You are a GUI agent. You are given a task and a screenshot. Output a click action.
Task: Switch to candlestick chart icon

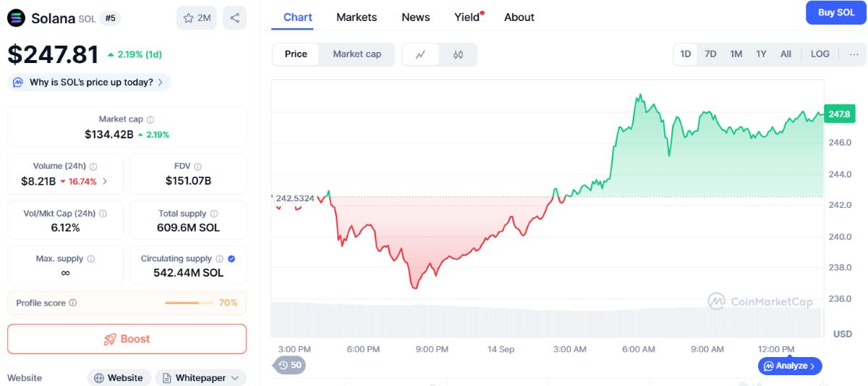tap(458, 54)
